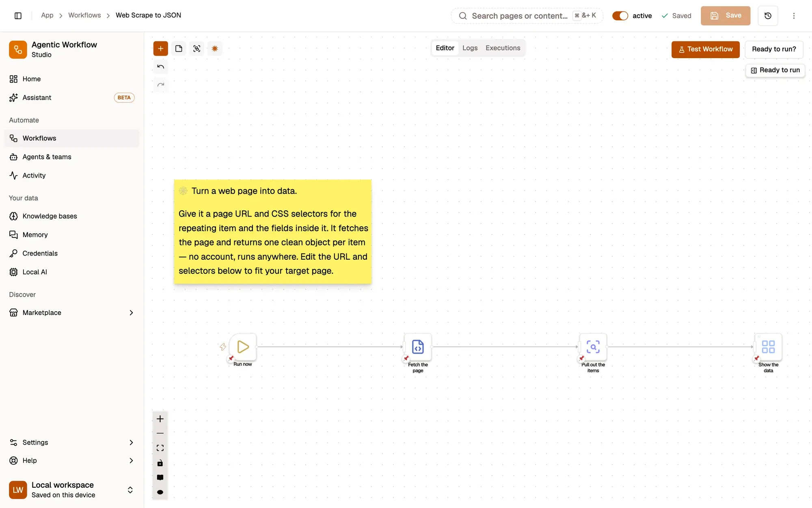This screenshot has height=508, width=812.
Task: Open Agents & teams
Action: (72, 157)
